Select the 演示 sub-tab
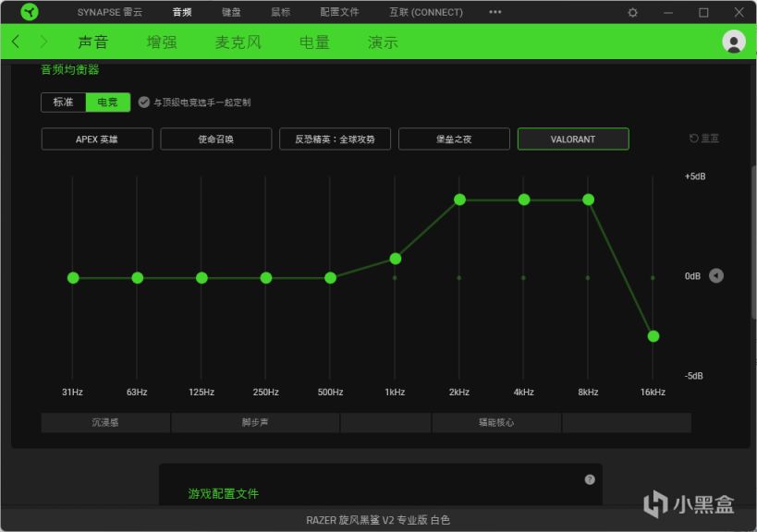The image size is (757, 532). point(383,42)
